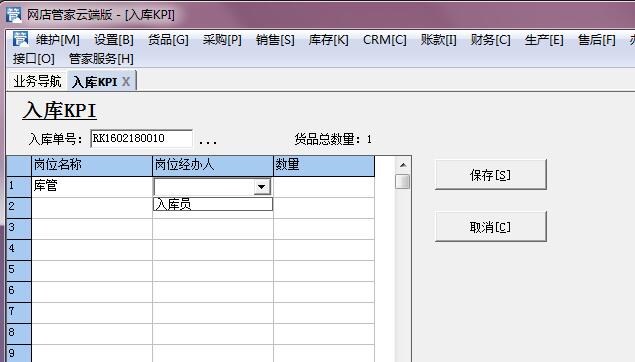The image size is (635, 362).
Task: Click the scrollbar up arrow of the table
Action: 403,165
